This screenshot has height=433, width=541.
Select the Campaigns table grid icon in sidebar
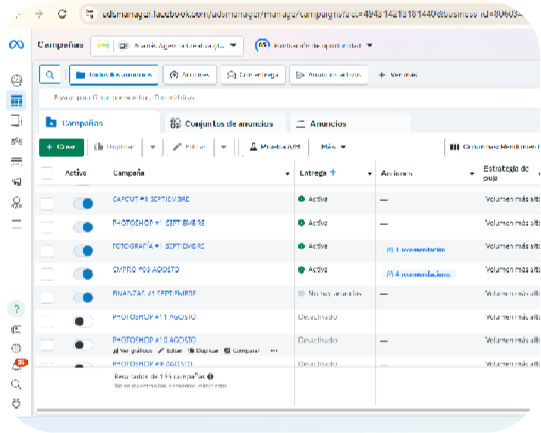click(16, 101)
